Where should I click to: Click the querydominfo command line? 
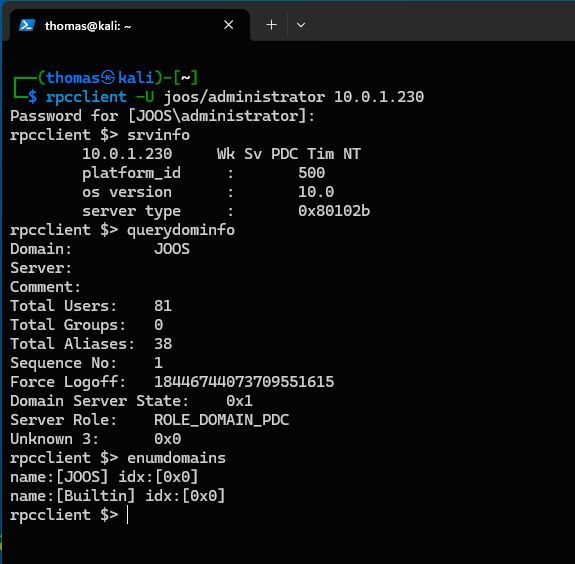coord(122,230)
